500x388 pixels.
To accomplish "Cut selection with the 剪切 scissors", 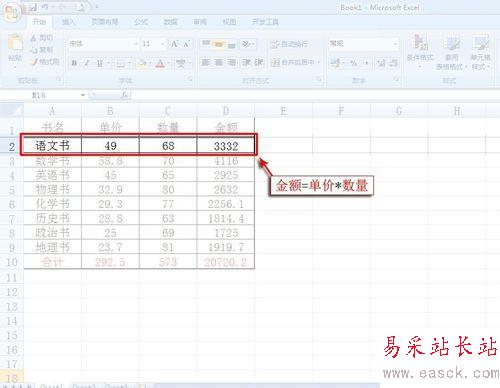I will [x=42, y=38].
